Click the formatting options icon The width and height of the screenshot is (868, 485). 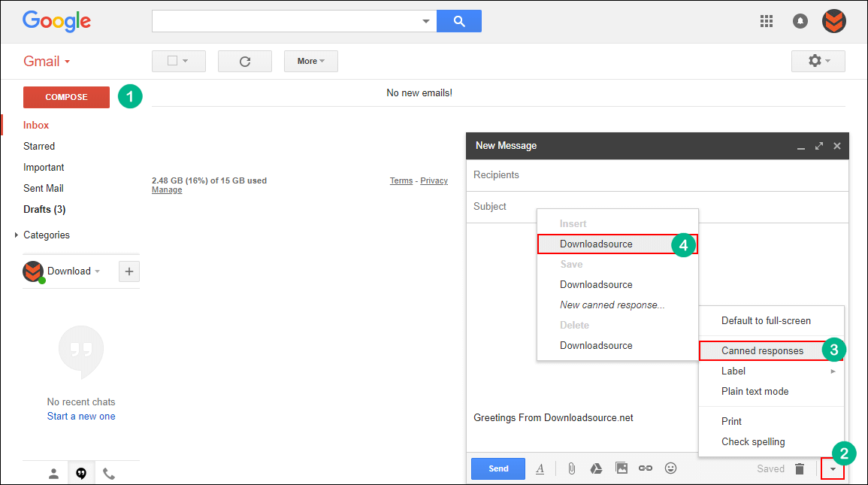540,469
